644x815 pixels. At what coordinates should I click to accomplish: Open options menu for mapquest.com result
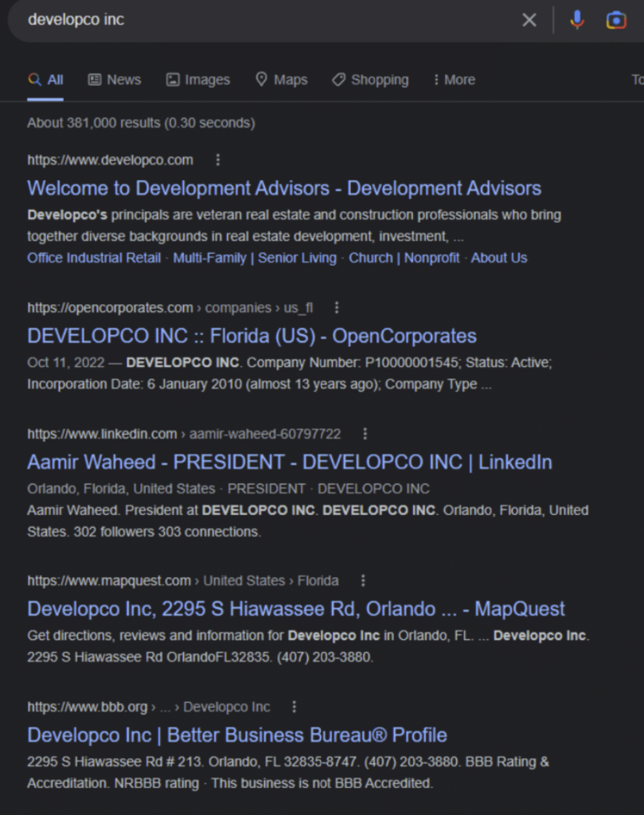[x=363, y=580]
